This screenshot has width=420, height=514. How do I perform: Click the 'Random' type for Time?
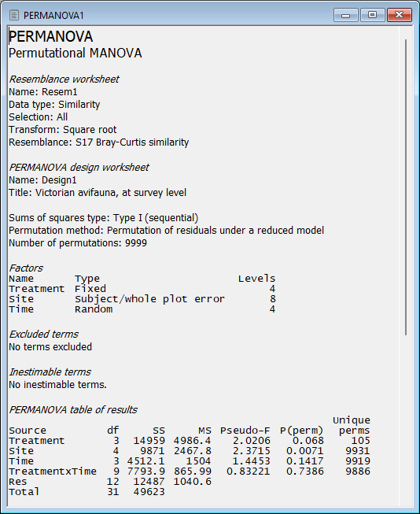[94, 309]
